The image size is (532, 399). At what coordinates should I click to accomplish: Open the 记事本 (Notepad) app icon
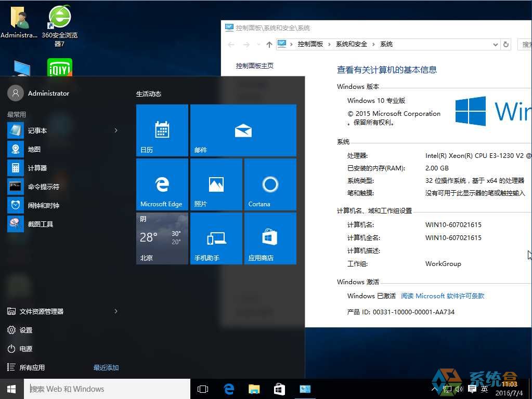[36, 130]
